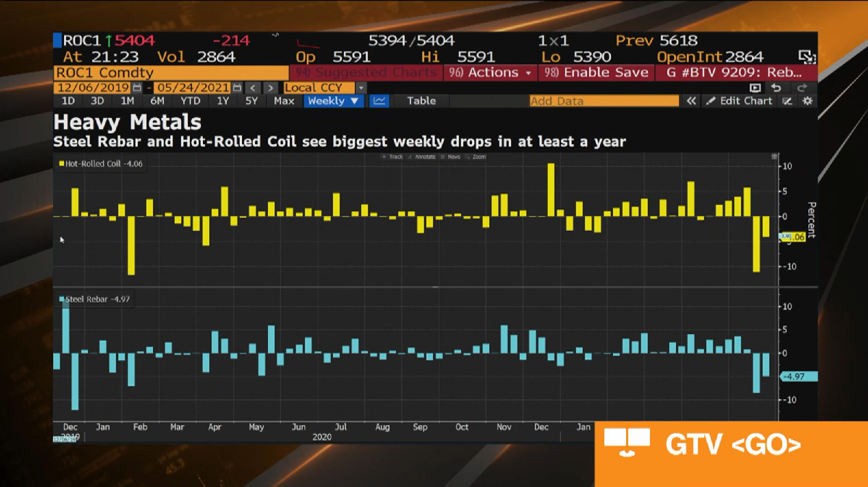Screen dimensions: 868x487
Task: Click the redo arrow icon
Action: pos(802,88)
